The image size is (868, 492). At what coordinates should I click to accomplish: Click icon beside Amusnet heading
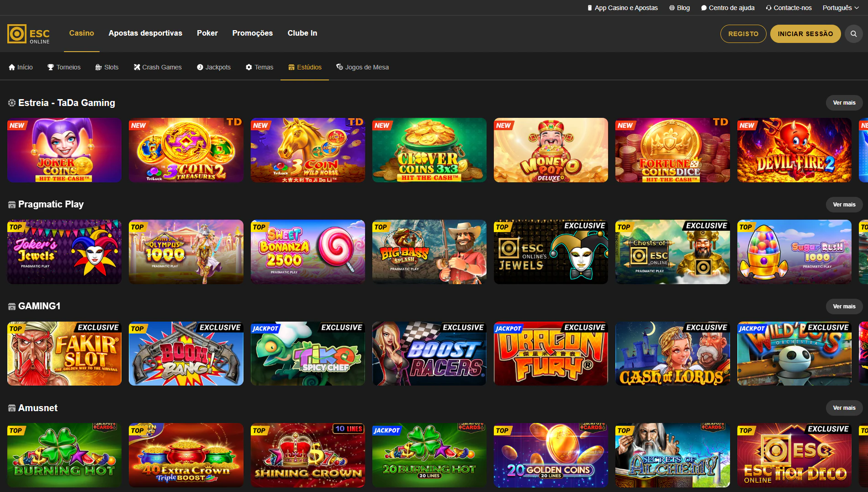12,408
